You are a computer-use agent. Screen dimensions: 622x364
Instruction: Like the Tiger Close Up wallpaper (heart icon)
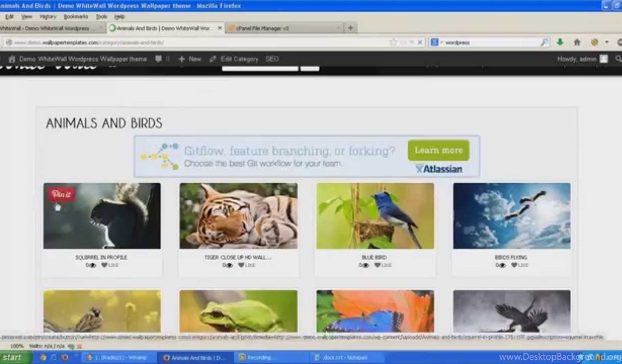(241, 265)
